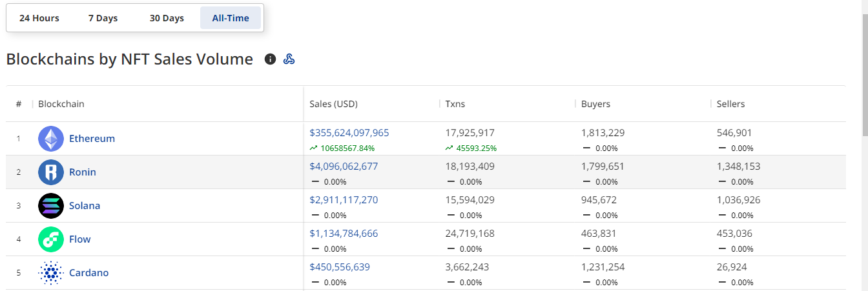Click Ethereum buyers value 1,813,229

(x=603, y=133)
